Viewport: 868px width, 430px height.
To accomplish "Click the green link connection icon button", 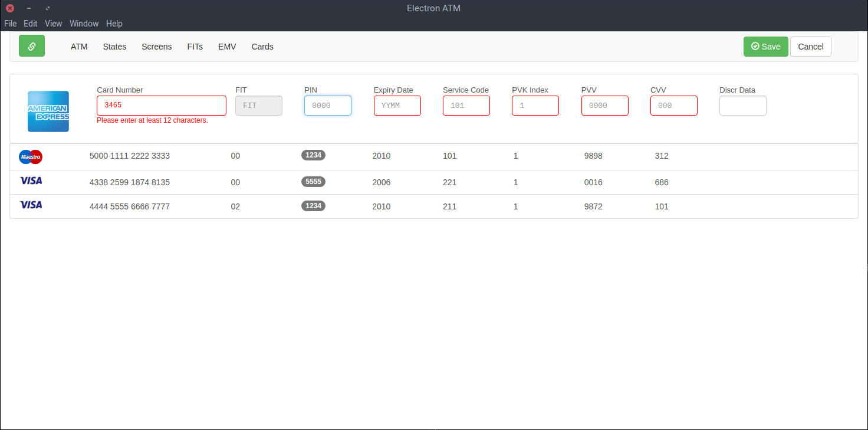I will (32, 46).
